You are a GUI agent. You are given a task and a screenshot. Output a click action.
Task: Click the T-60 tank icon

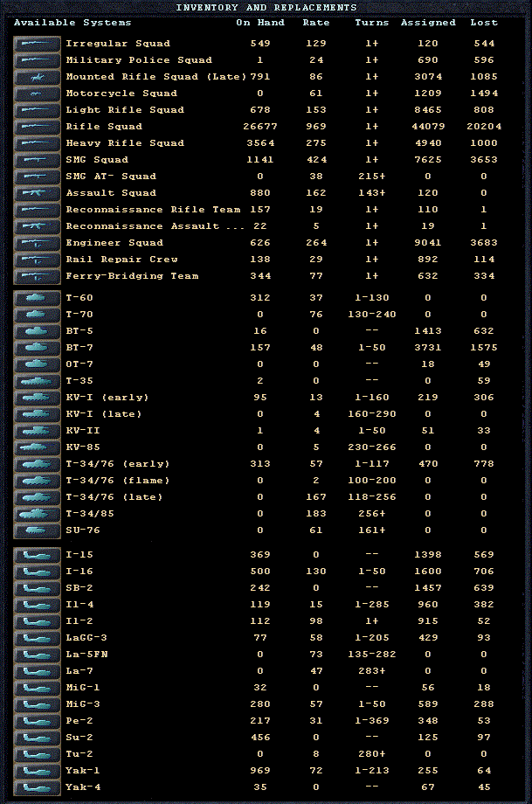[37, 298]
